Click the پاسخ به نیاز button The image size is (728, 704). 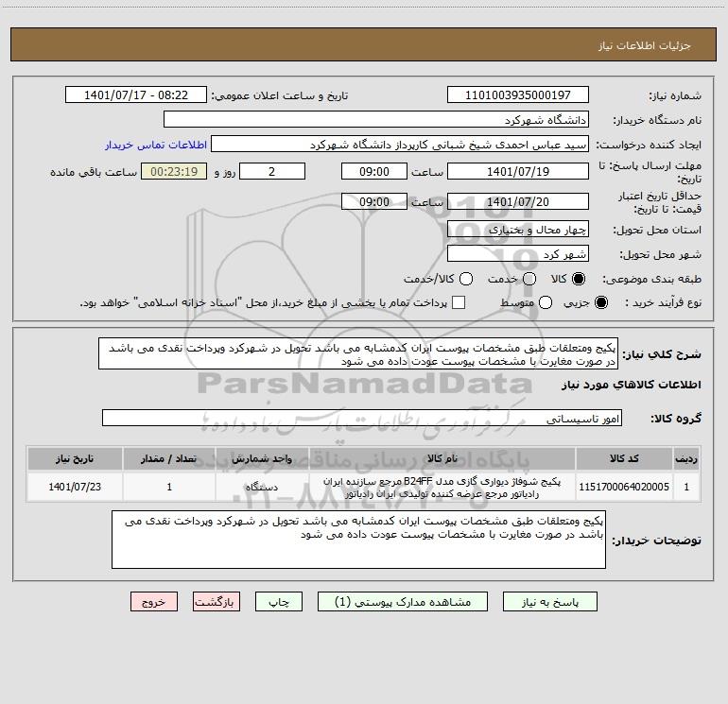(x=549, y=601)
